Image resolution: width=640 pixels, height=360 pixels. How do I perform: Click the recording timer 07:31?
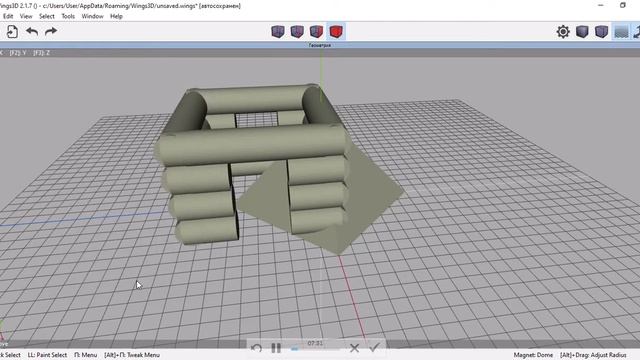pyautogui.click(x=315, y=343)
